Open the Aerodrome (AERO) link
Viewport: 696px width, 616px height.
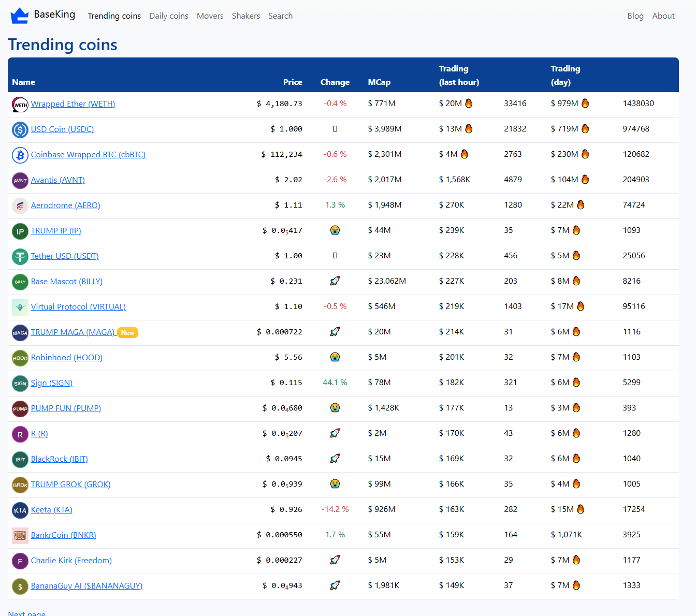66,206
